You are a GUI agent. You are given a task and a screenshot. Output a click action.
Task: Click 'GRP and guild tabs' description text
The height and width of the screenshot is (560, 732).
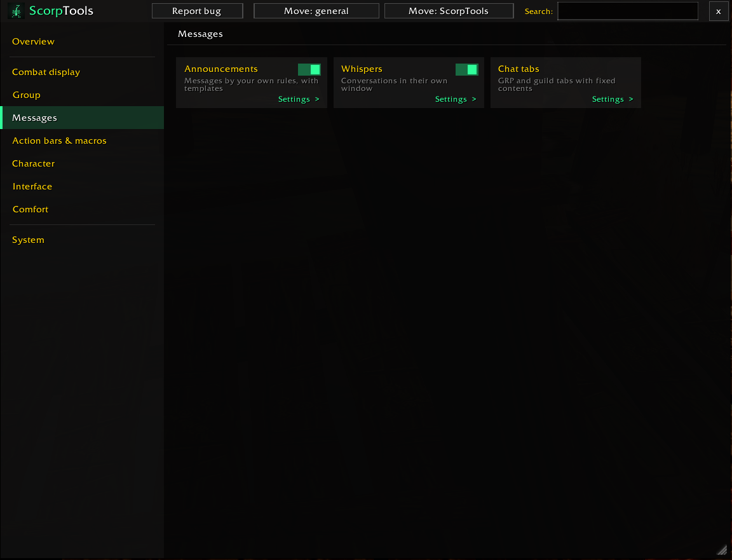[x=557, y=85]
